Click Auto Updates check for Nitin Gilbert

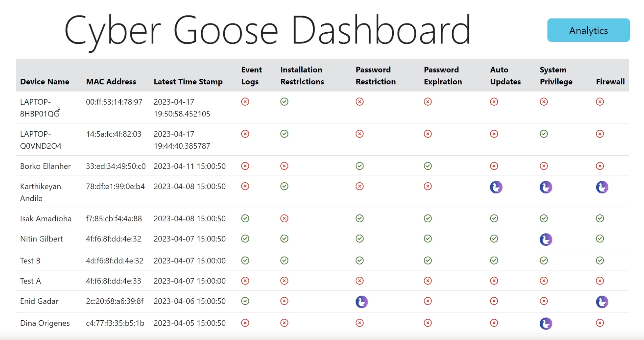point(494,239)
